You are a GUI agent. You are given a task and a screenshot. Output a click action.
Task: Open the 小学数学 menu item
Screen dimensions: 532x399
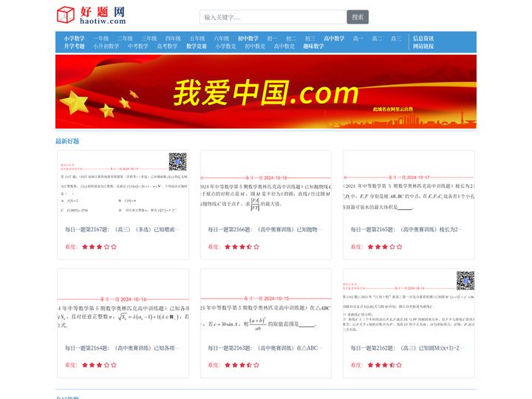75,38
